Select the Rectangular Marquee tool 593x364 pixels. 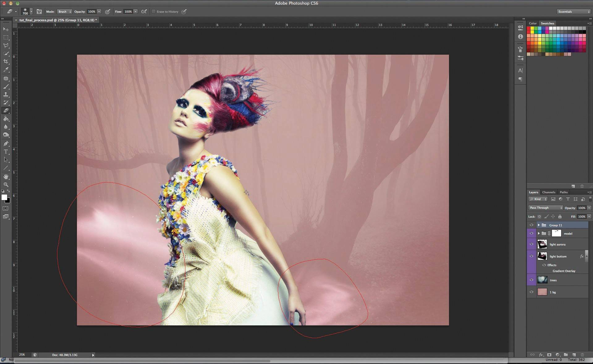pos(6,37)
